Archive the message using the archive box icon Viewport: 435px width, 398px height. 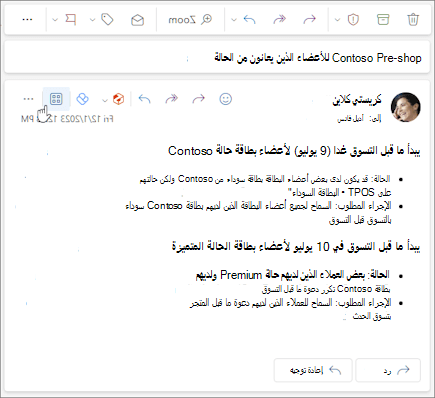(383, 19)
